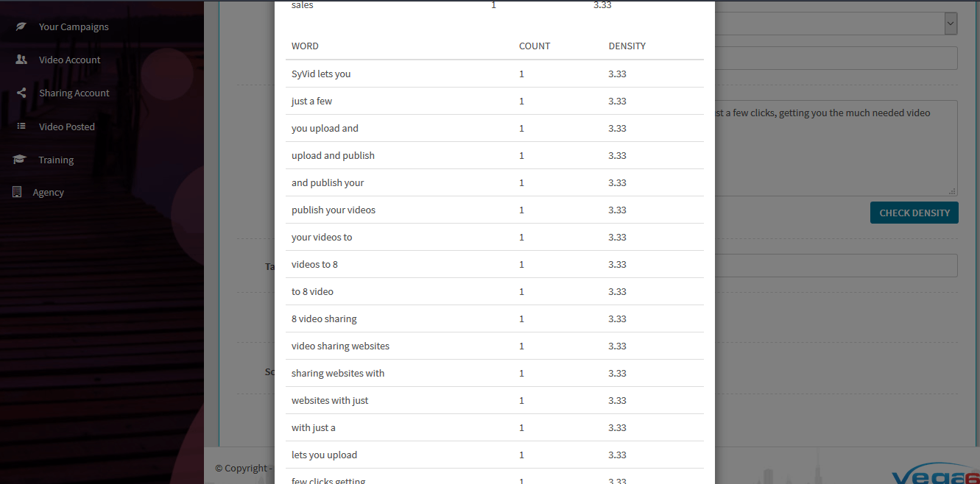
Task: Open the Video Posted menu entry
Action: tap(67, 126)
